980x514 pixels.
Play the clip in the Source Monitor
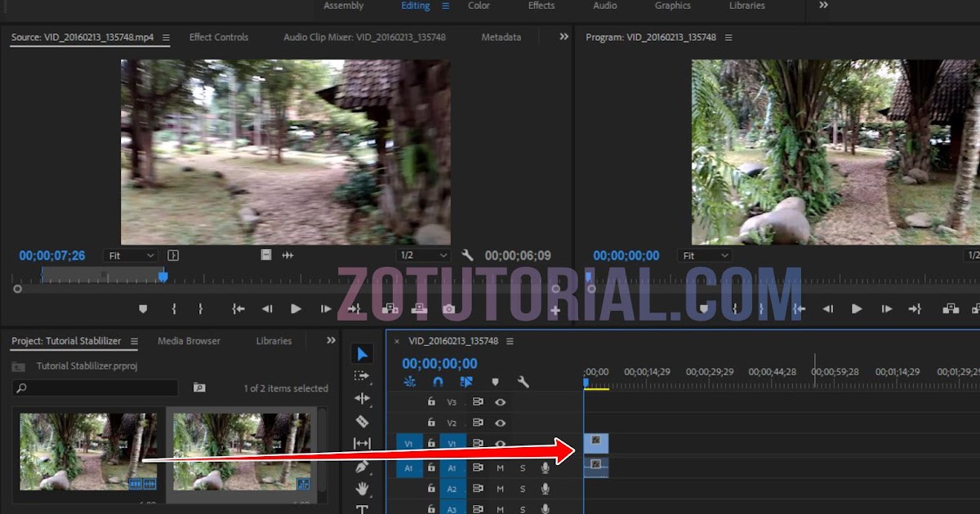point(296,308)
